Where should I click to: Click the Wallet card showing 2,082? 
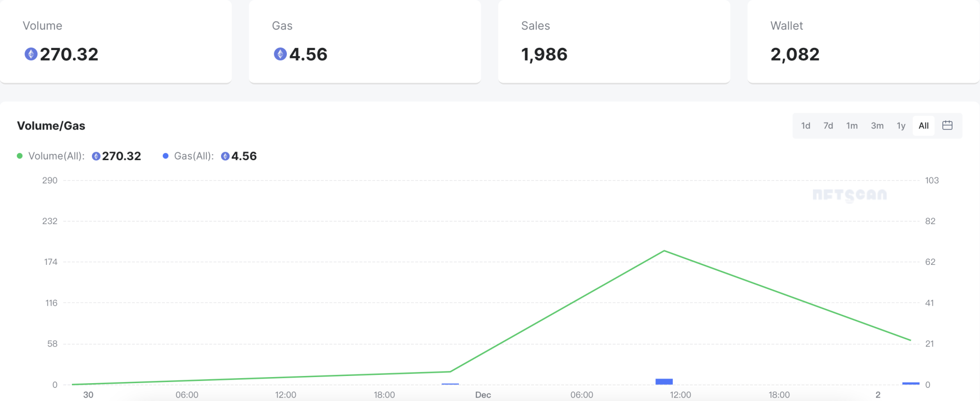pos(863,42)
